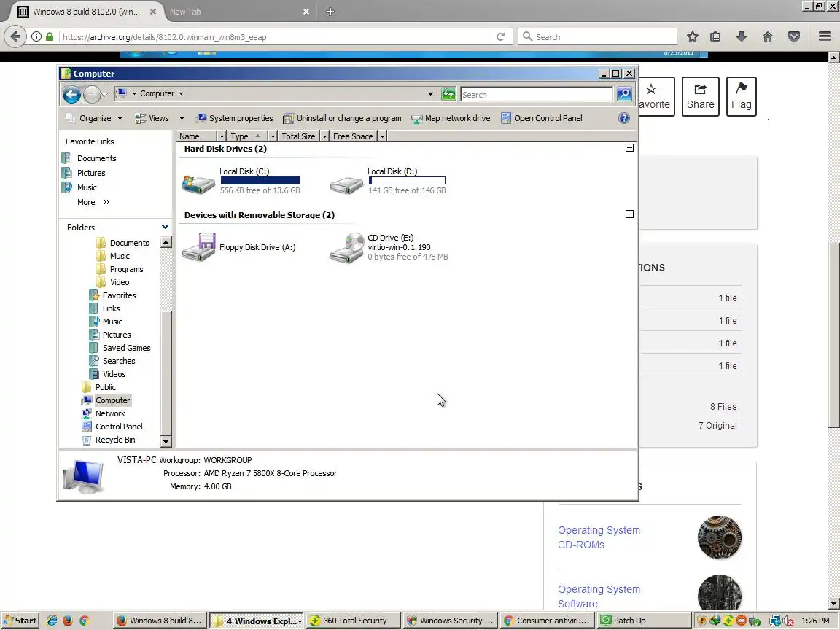Click the network tray icon

(774, 621)
